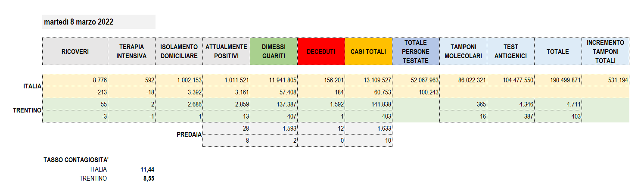Select the PREDAIA row label
644x194 pixels.
pos(189,135)
